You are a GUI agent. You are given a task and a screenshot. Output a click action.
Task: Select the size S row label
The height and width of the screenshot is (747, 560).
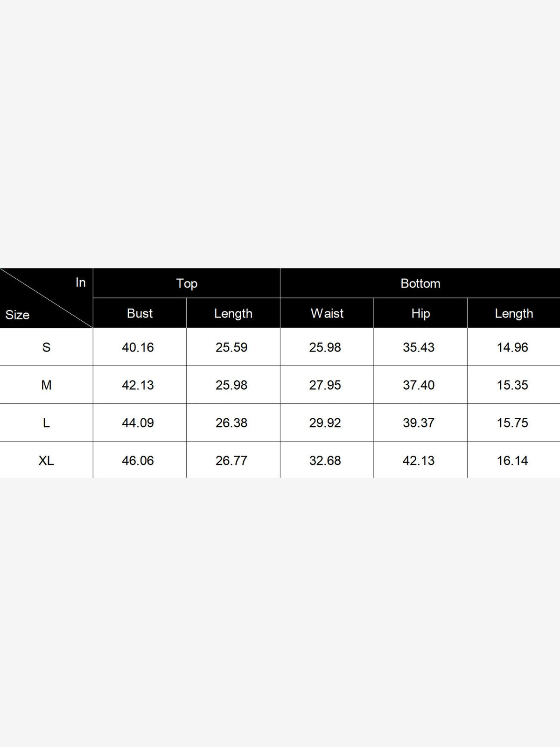pyautogui.click(x=46, y=347)
